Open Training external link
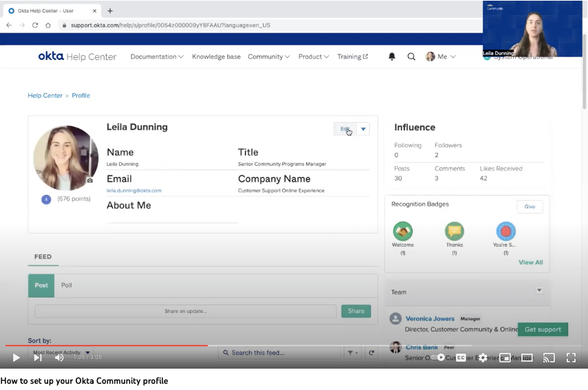This screenshot has width=588, height=390. point(352,57)
